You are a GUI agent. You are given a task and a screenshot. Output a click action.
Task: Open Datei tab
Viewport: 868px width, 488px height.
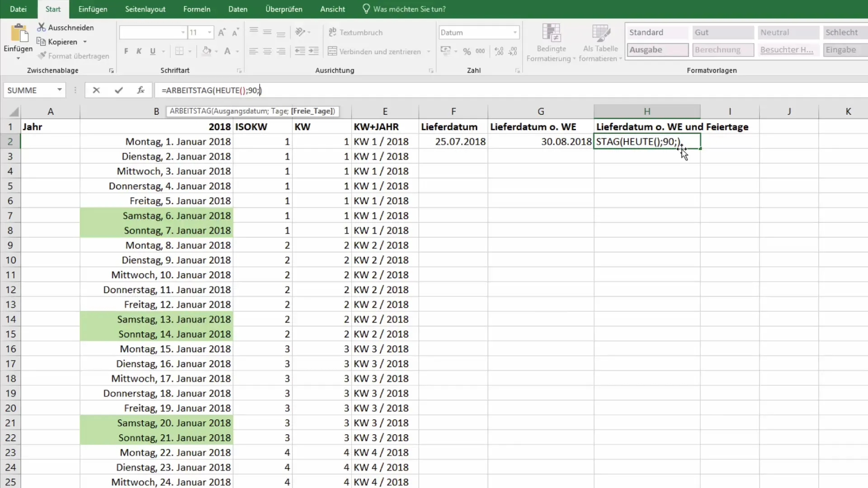click(18, 9)
